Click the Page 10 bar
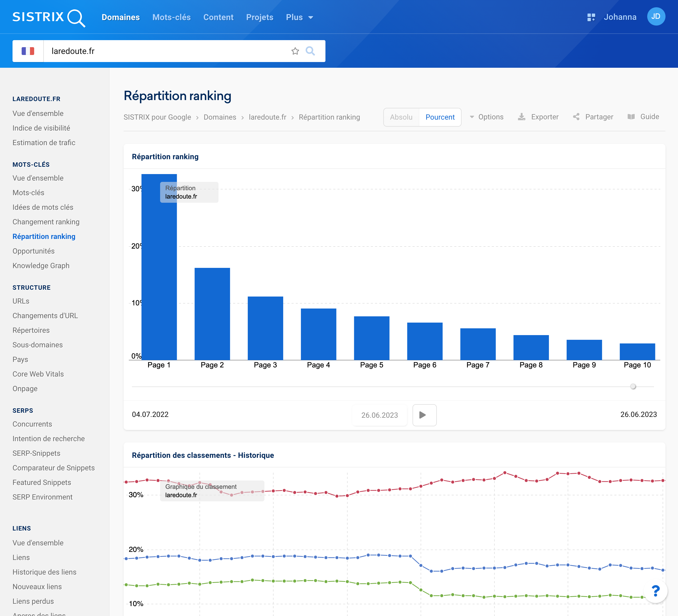Screen dimensions: 678x616 click(x=637, y=352)
